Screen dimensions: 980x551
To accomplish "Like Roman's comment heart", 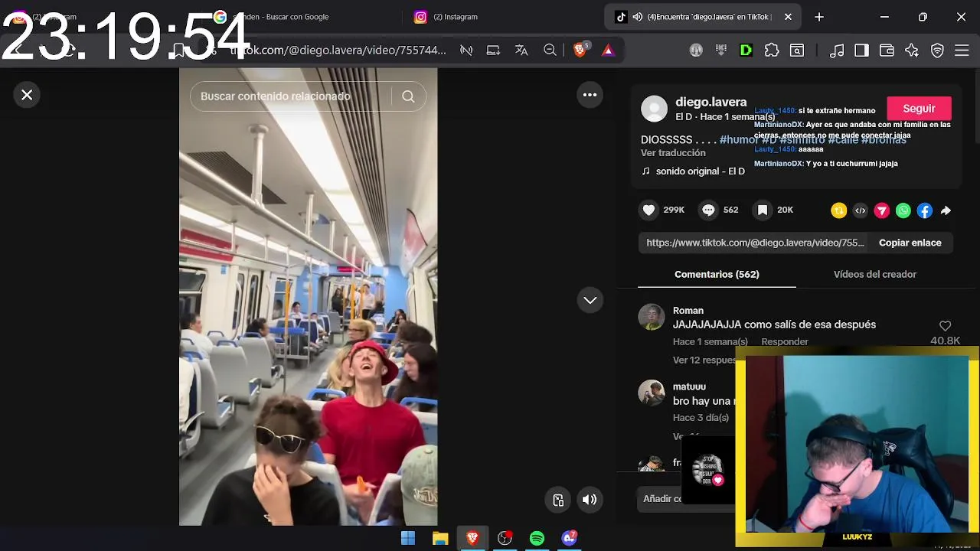I will (x=945, y=326).
